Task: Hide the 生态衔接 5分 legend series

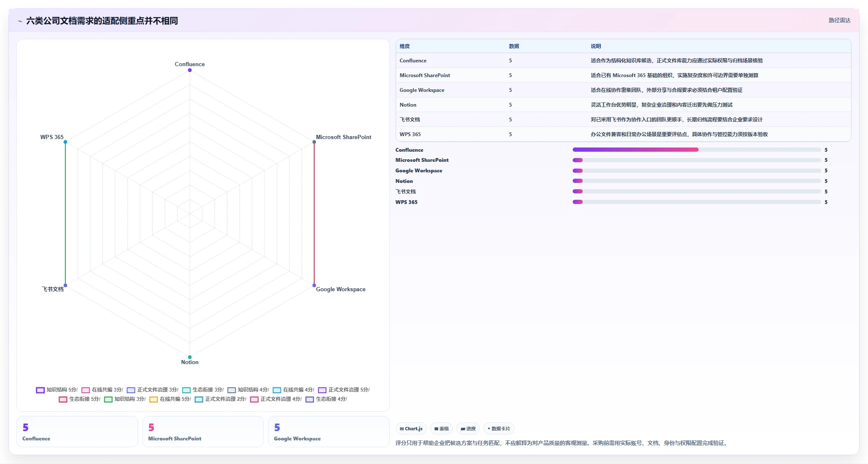Action: (x=79, y=399)
